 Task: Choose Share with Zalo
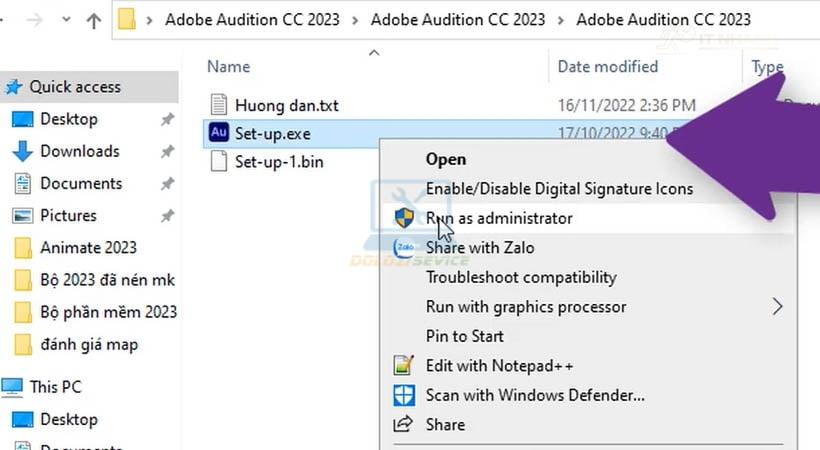(x=480, y=248)
